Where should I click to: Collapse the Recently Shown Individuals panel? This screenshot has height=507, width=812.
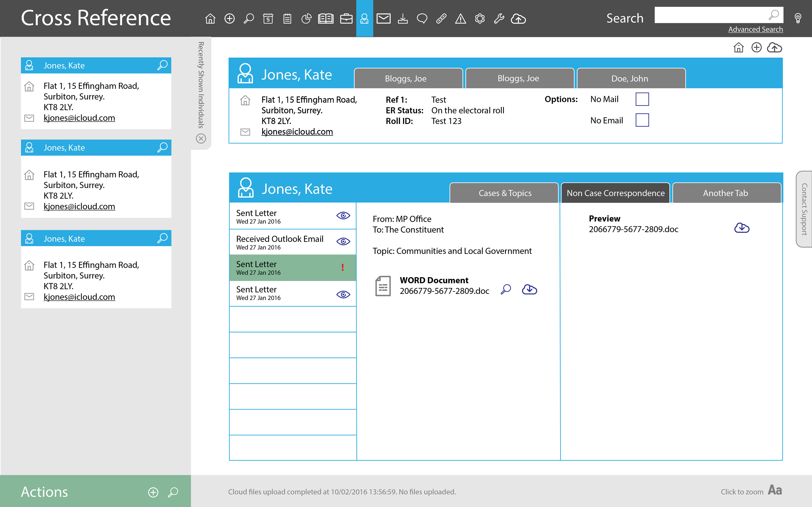201,139
